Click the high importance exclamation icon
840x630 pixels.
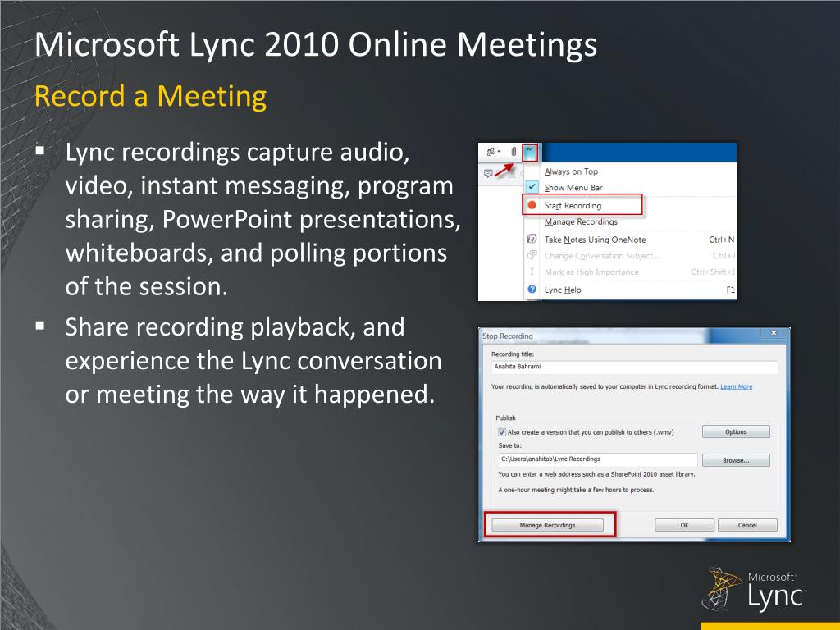(532, 272)
